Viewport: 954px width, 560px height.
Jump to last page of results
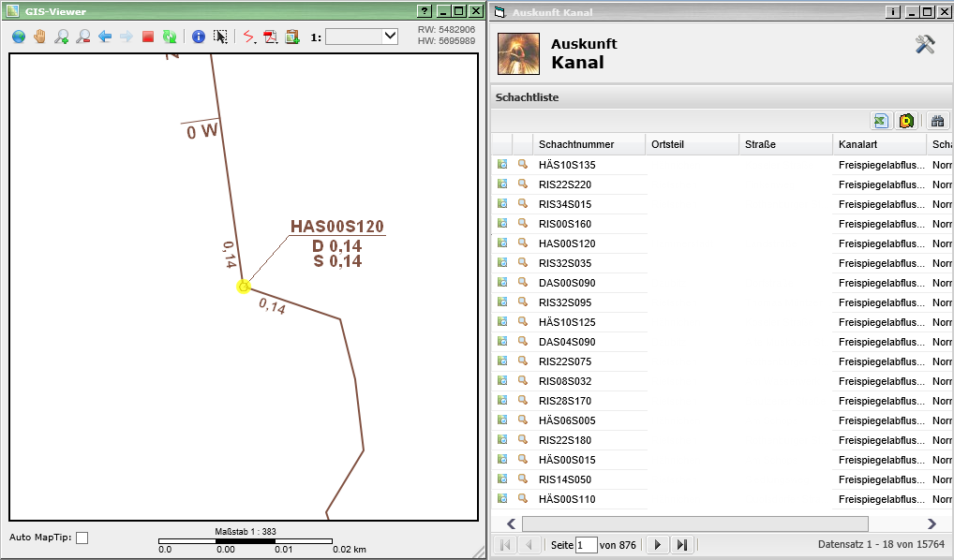682,545
